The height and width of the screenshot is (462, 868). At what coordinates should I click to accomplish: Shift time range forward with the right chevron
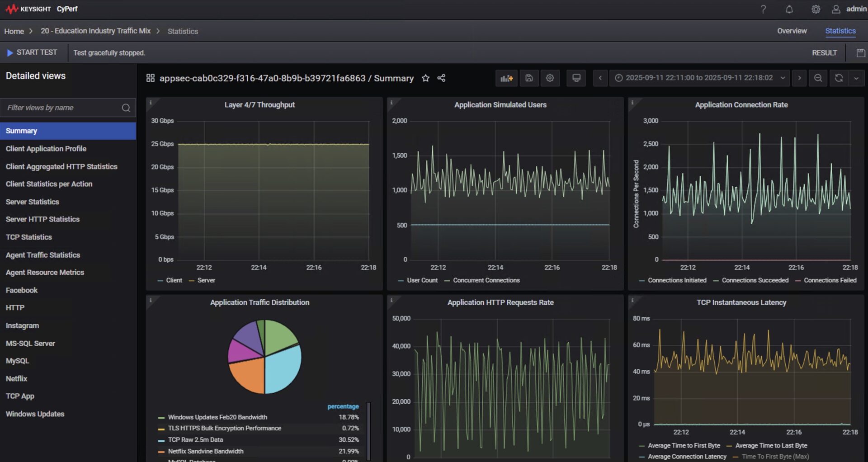799,78
